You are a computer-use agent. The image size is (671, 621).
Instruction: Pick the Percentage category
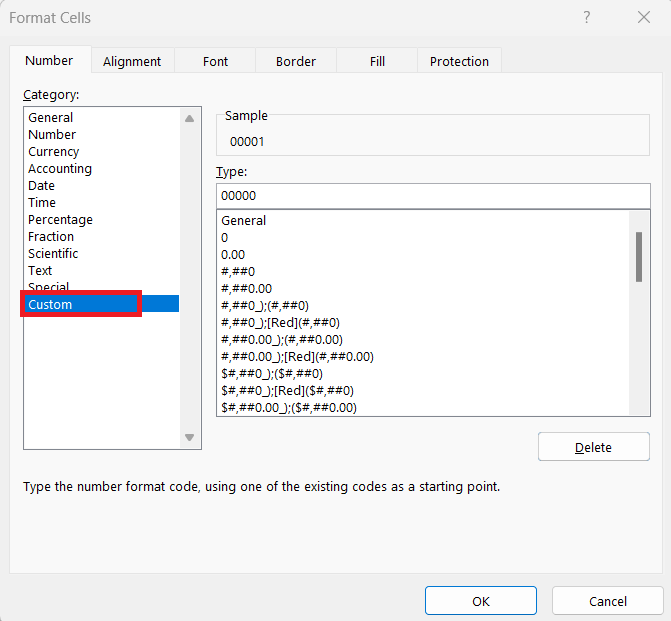click(101, 220)
